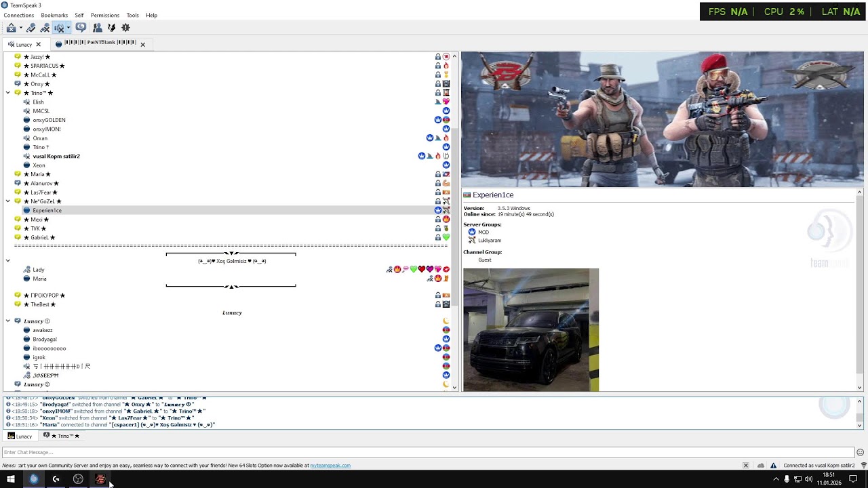Click the warning icon in status bar
Viewport: 868px width, 488px height.
(773, 466)
